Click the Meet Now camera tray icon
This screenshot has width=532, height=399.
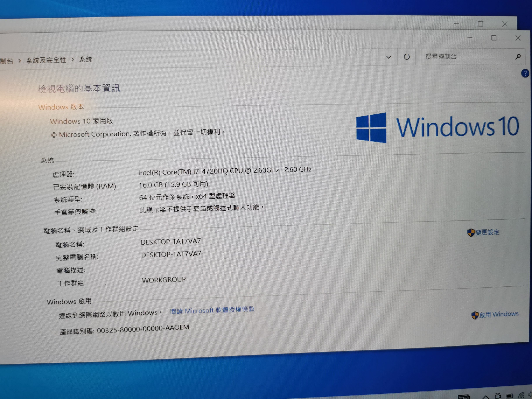pyautogui.click(x=498, y=396)
